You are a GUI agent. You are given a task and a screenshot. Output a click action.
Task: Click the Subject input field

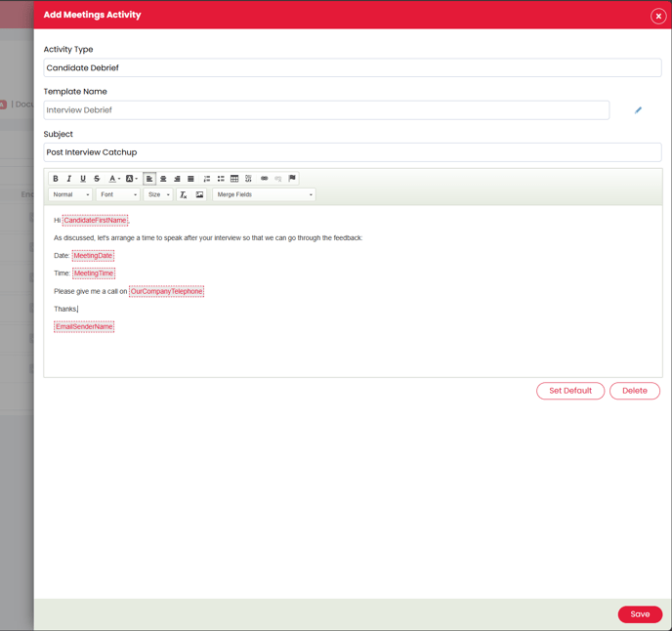(352, 152)
